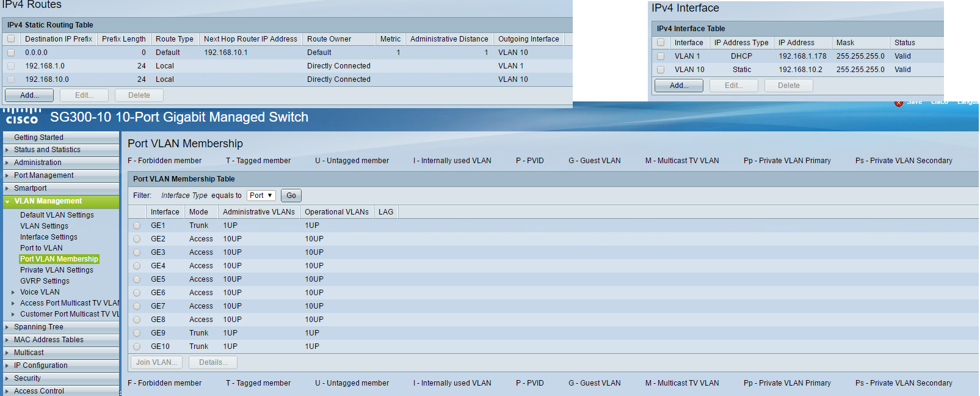Click the red Save icon in header
Screen dimensions: 980x396
[x=899, y=103]
